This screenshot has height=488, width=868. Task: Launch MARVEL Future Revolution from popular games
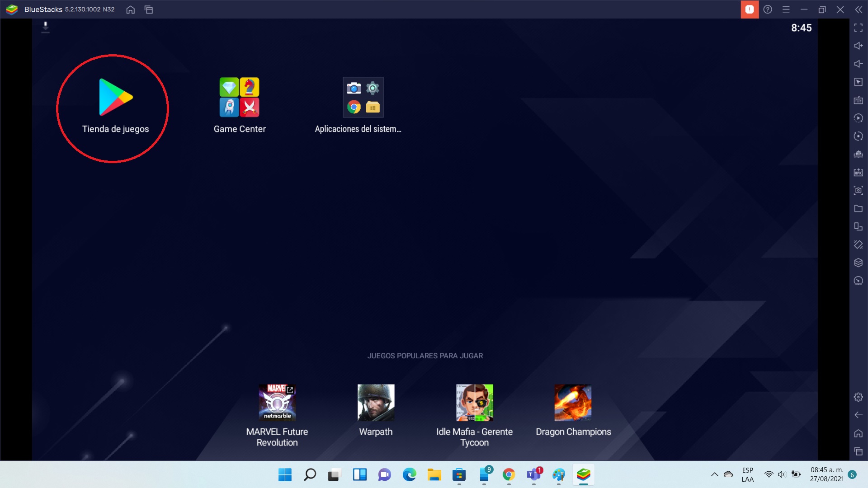coord(277,402)
